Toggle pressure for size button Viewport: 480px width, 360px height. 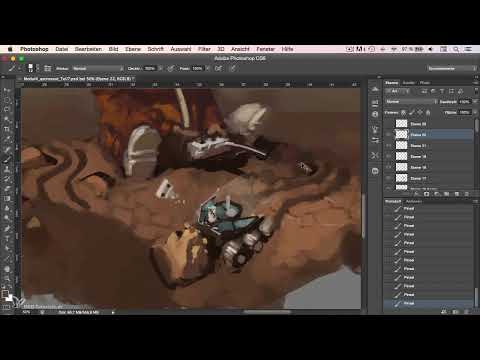click(x=233, y=68)
